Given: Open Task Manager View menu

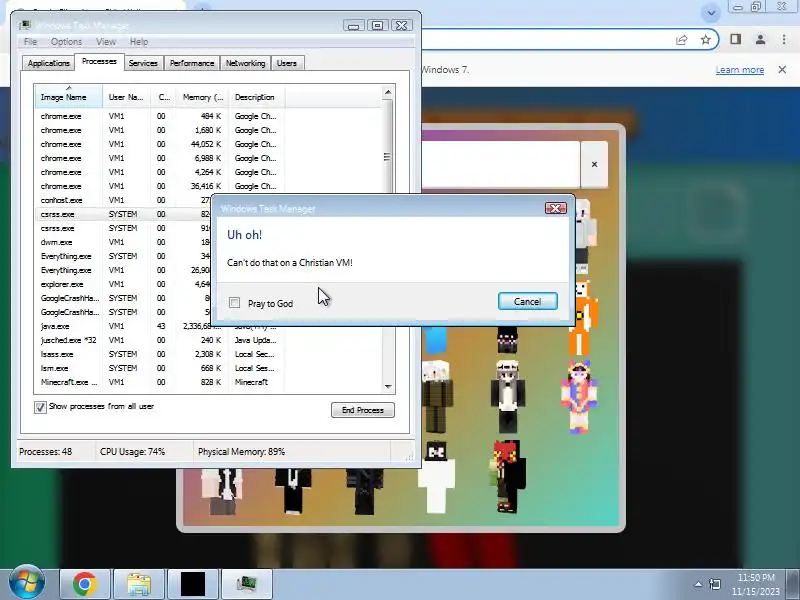Looking at the screenshot, I should (106, 42).
